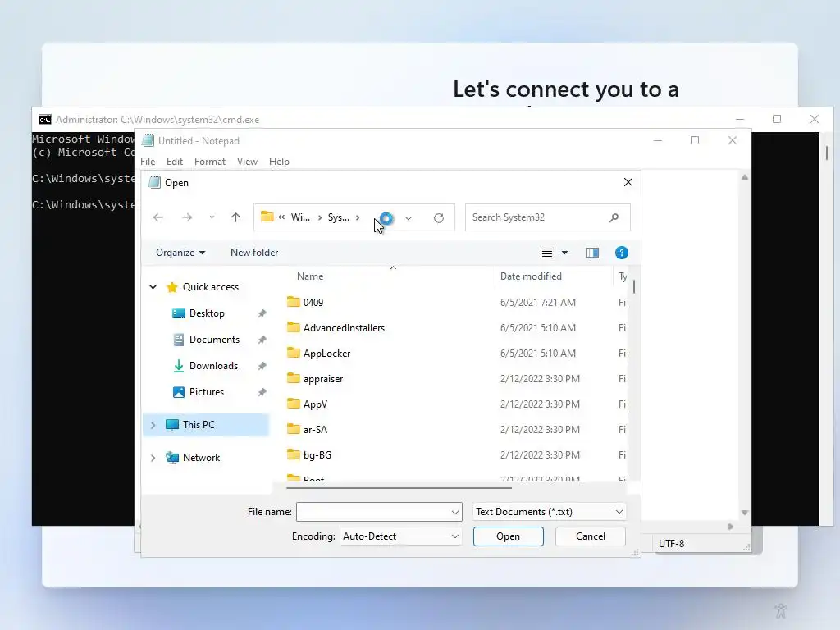Select Network in navigation pane
Screen dimensions: 840x630
pyautogui.click(x=202, y=458)
